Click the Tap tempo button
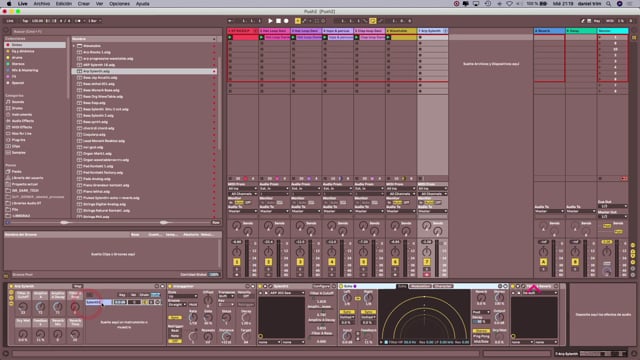Viewport: 640px width, 360px height. point(25,21)
